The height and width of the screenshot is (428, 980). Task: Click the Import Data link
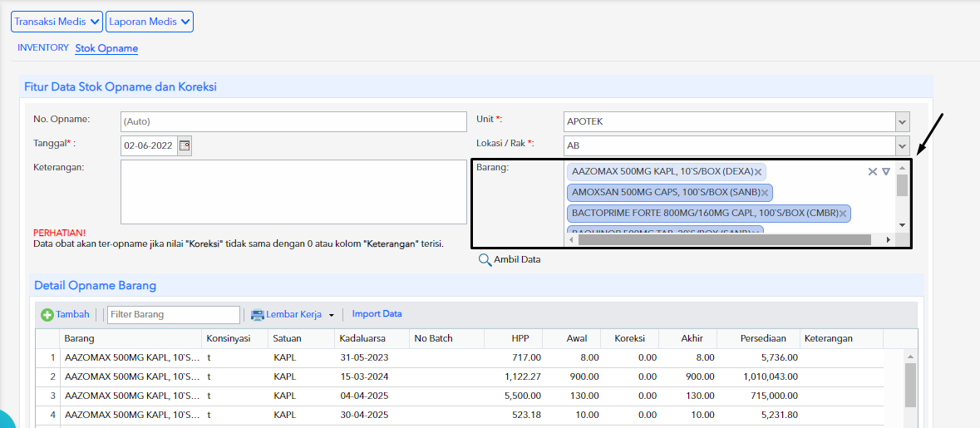[377, 314]
